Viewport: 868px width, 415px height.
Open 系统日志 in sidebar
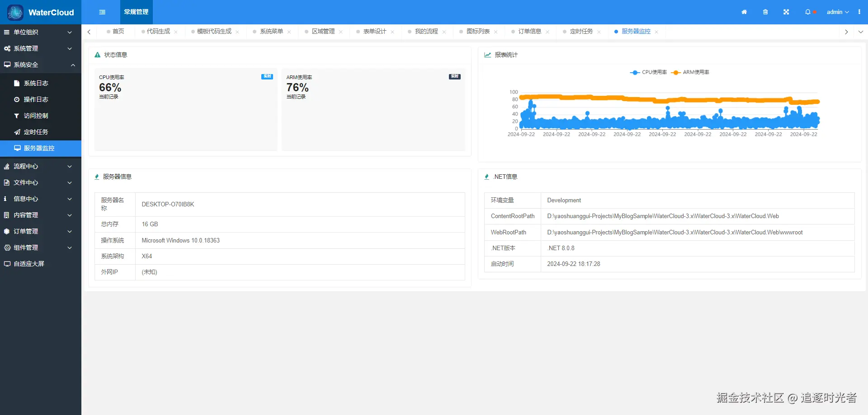(x=41, y=83)
